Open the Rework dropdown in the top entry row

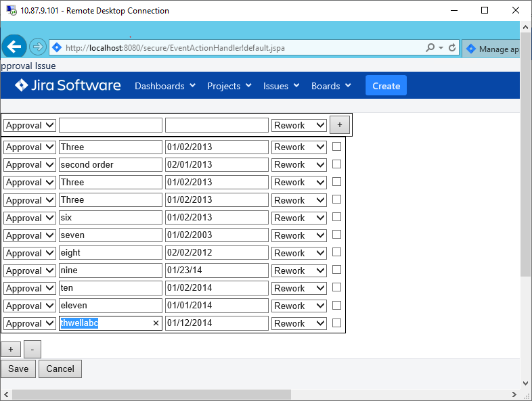pyautogui.click(x=299, y=125)
